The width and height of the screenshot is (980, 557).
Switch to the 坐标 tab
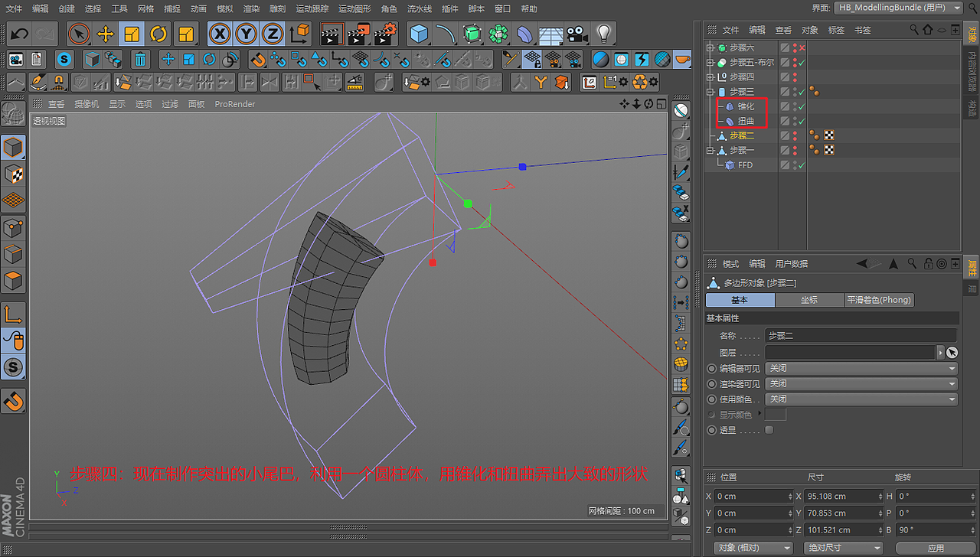pyautogui.click(x=808, y=300)
